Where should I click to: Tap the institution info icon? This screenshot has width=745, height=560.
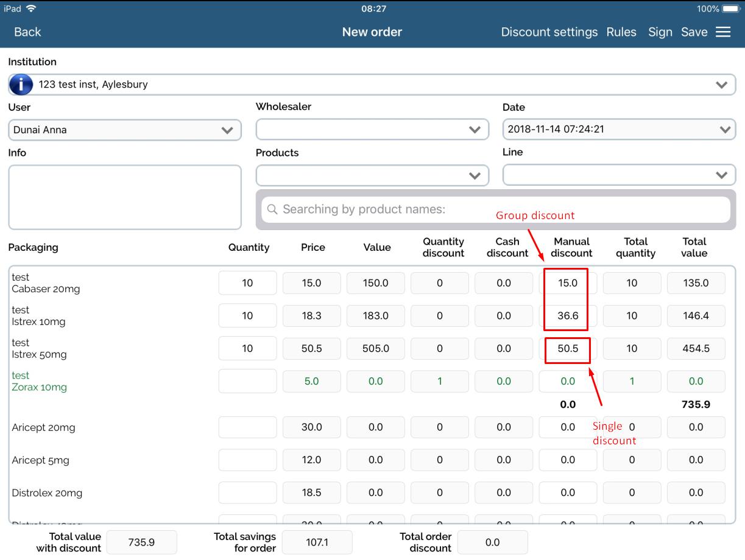[21, 85]
